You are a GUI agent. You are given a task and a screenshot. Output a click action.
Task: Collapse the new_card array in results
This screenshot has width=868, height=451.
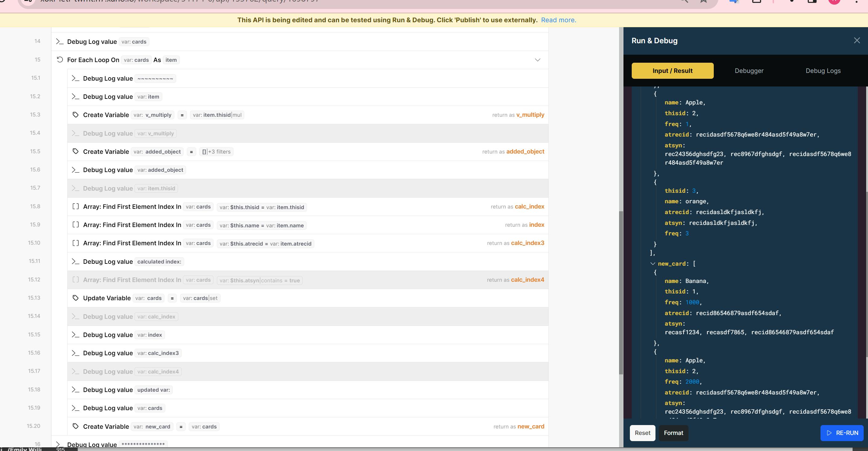click(x=653, y=264)
